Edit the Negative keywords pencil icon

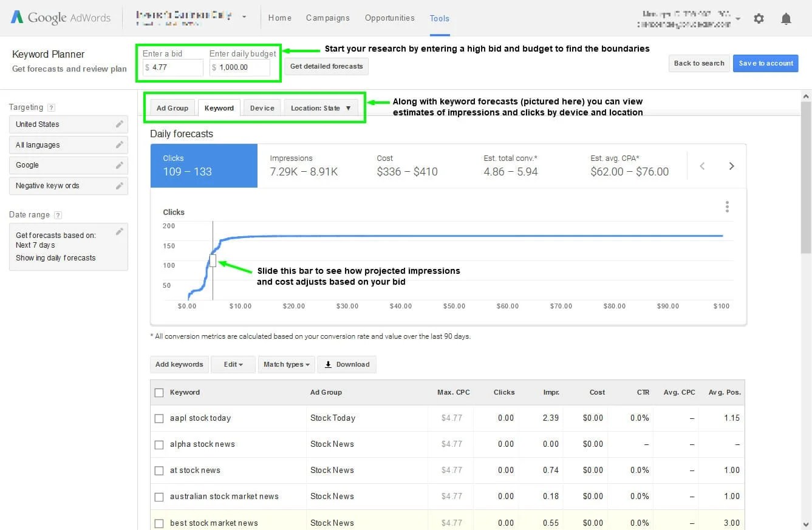(120, 185)
